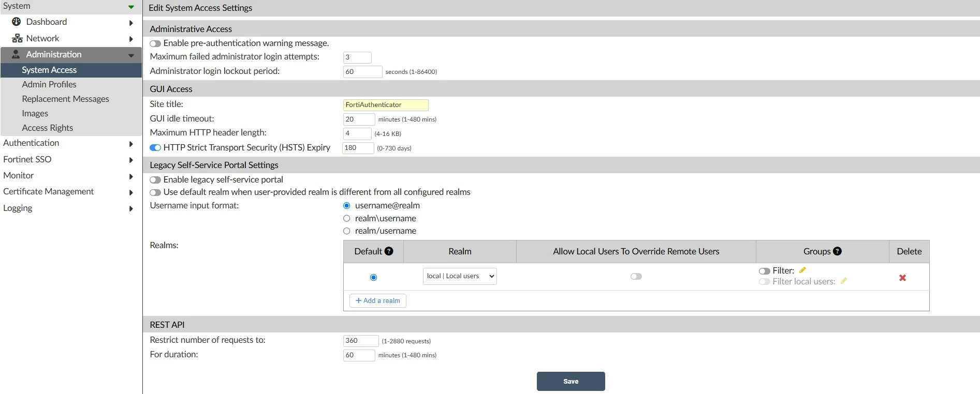Edit the group Filter pencil icon

pyautogui.click(x=802, y=270)
